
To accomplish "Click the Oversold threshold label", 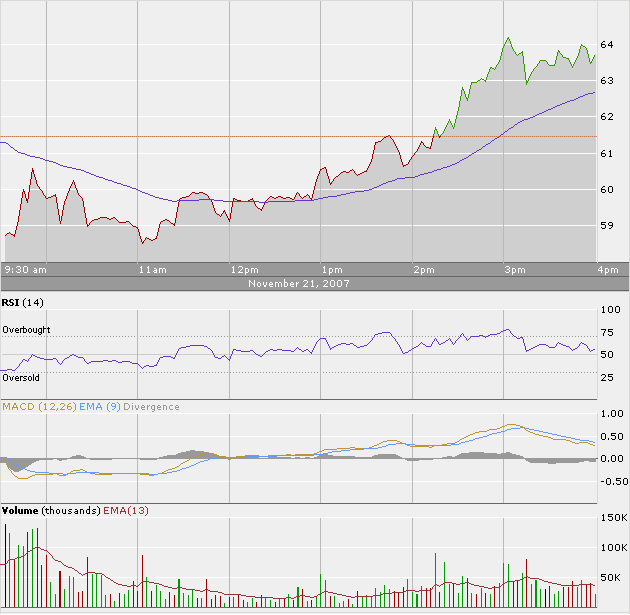I will 21,378.
